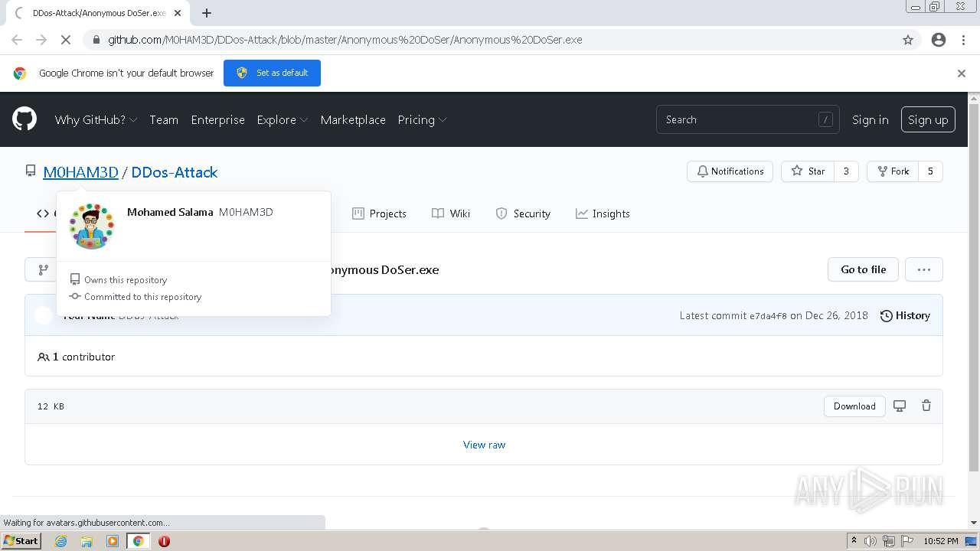Expand the Explore dropdown menu
This screenshot has width=980, height=551.
click(x=283, y=120)
